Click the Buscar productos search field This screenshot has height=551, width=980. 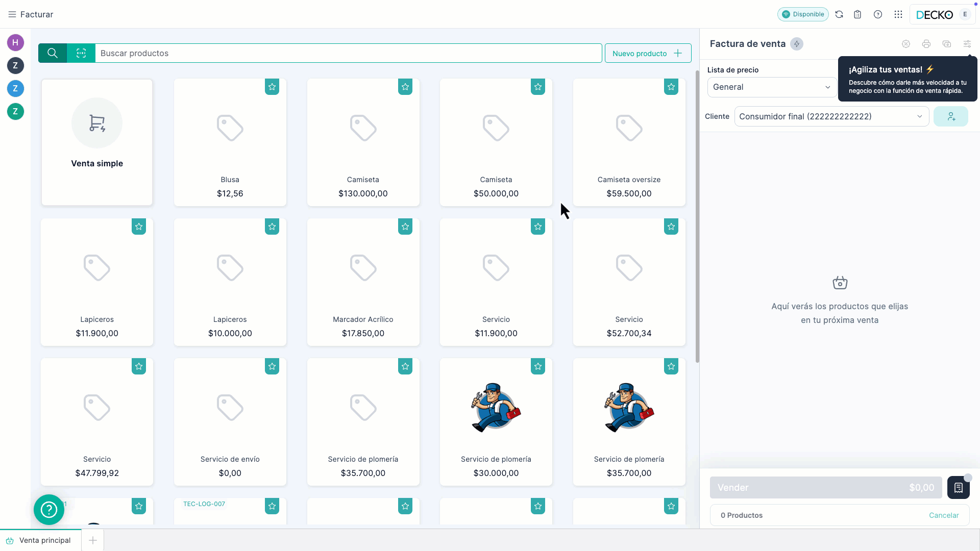tap(347, 53)
